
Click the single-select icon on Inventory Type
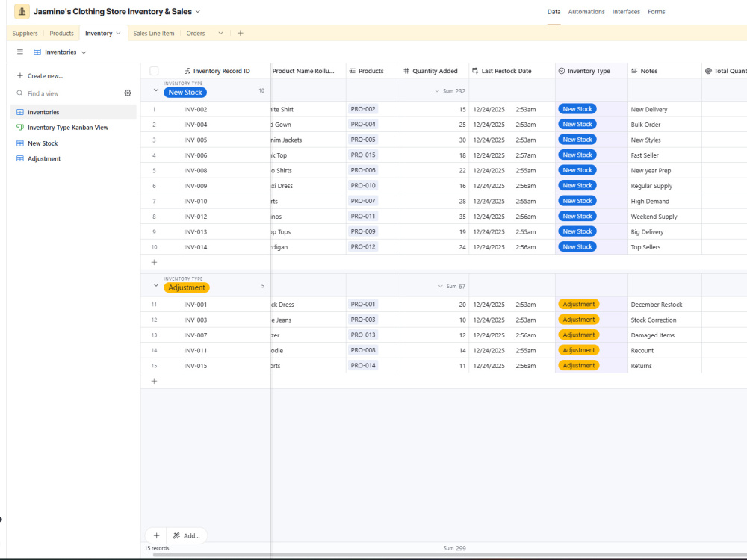562,71
